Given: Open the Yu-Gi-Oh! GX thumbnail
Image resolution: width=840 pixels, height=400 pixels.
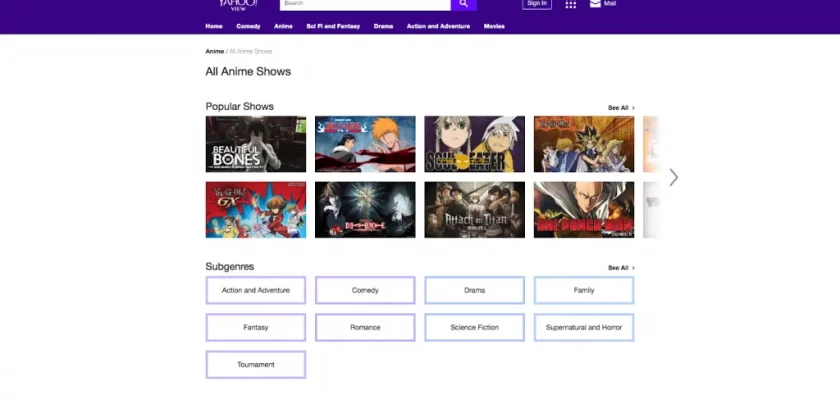Looking at the screenshot, I should pyautogui.click(x=256, y=210).
